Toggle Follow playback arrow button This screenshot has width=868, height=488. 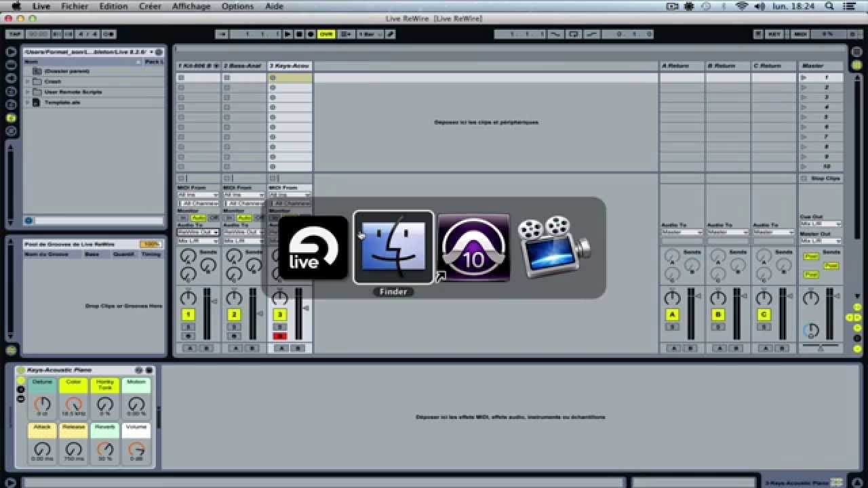pyautogui.click(x=222, y=34)
